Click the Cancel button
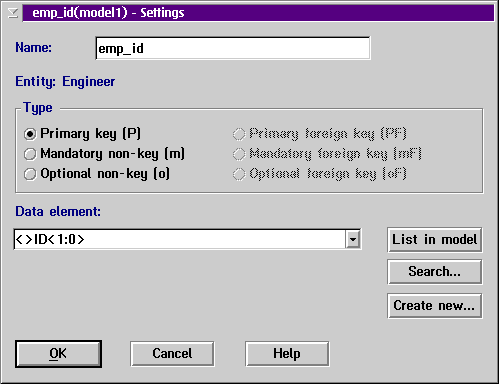Viewport: 499px width, 384px height. pyautogui.click(x=172, y=354)
